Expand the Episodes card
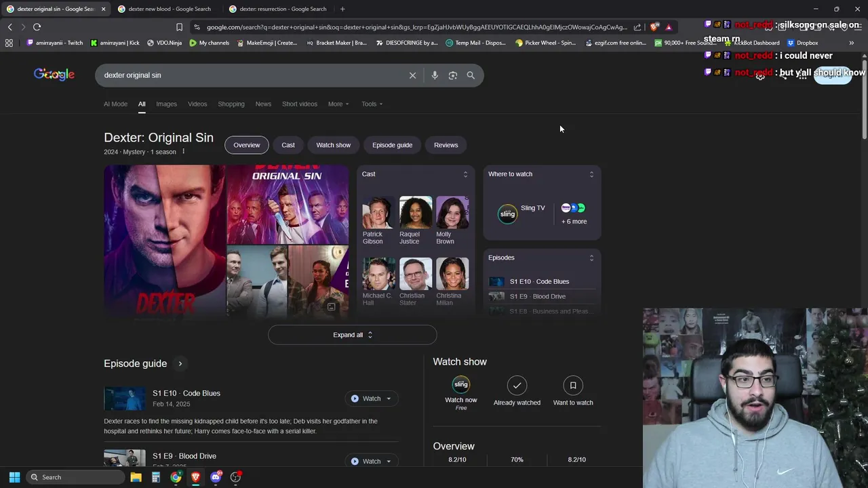868x488 pixels. [591, 258]
